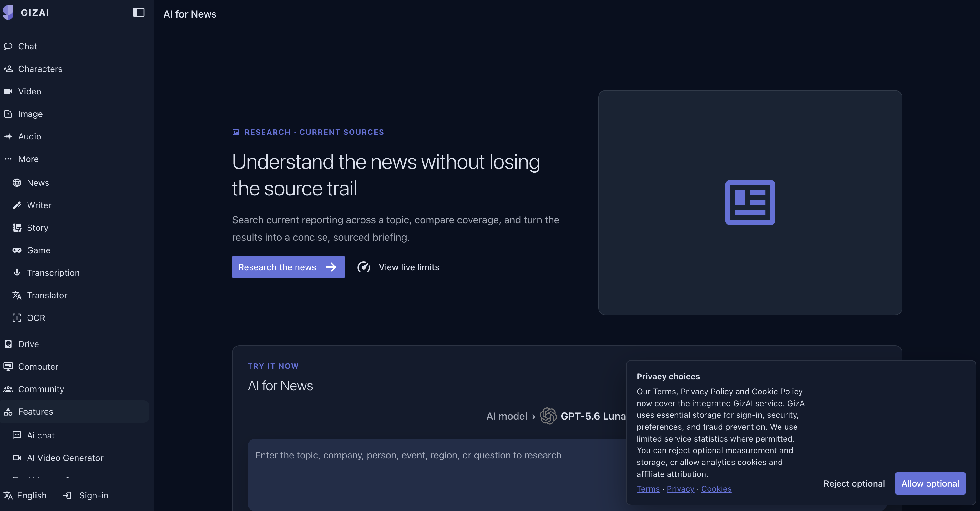Click the small news icon beside RESEARCH
Viewport: 980px width, 511px height.
point(236,132)
